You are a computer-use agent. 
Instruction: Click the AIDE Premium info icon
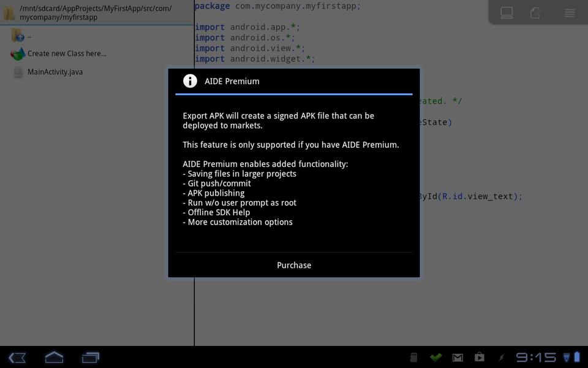pos(190,81)
